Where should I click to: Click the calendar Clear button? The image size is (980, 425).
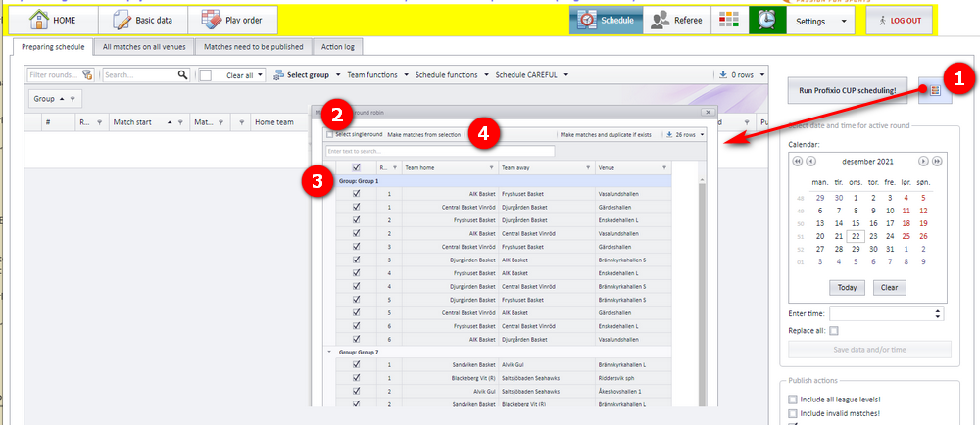(x=889, y=288)
